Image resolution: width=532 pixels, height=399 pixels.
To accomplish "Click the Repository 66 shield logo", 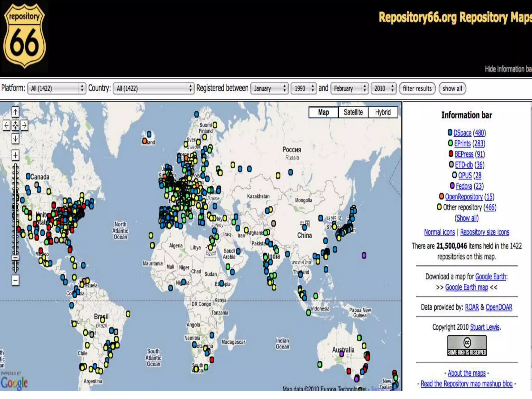I will (25, 36).
